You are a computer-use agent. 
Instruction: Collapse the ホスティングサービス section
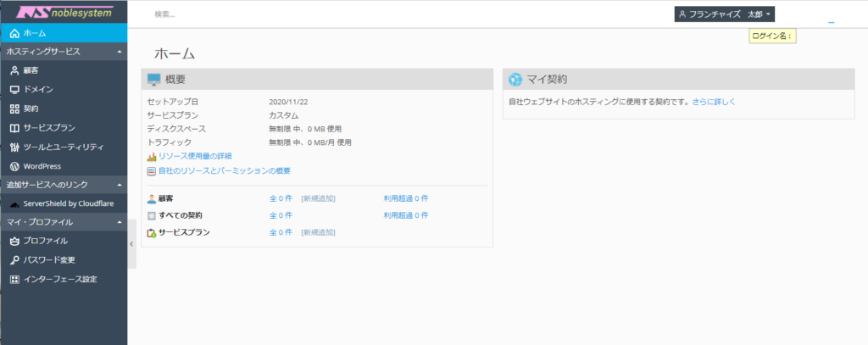pyautogui.click(x=120, y=53)
